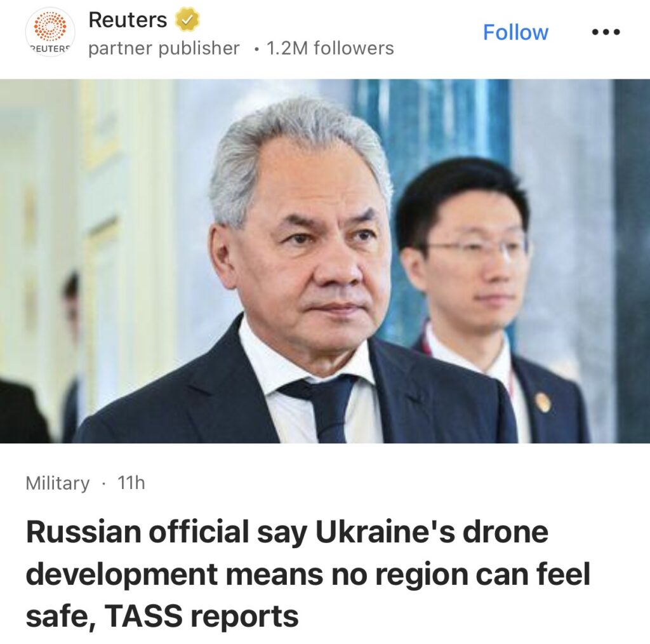Click the lapel pin on background man's jacket
This screenshot has height=644, width=650.
(543, 401)
